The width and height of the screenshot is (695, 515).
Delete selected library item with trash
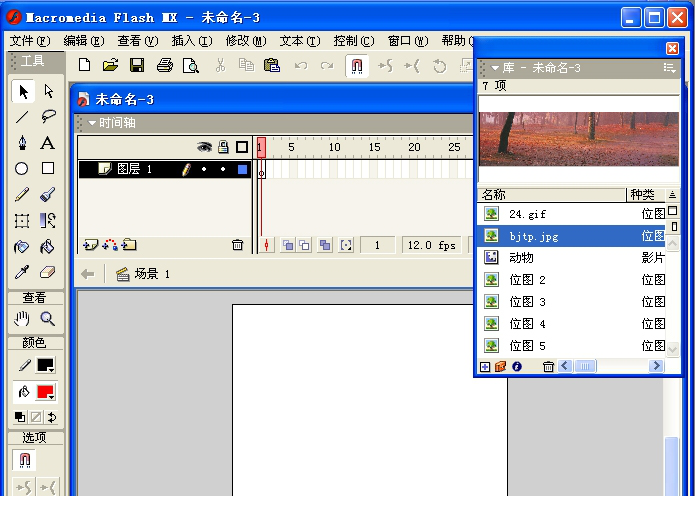click(x=548, y=367)
